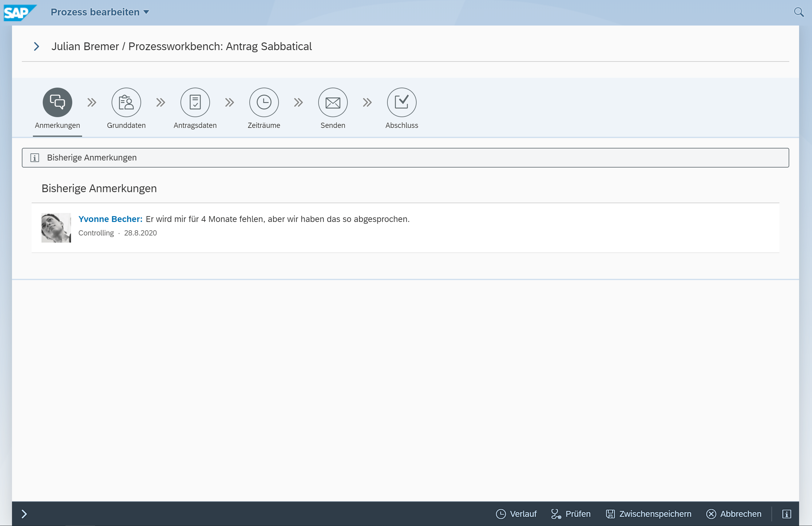812x526 pixels.
Task: Open the Verlauf history button
Action: click(x=516, y=514)
